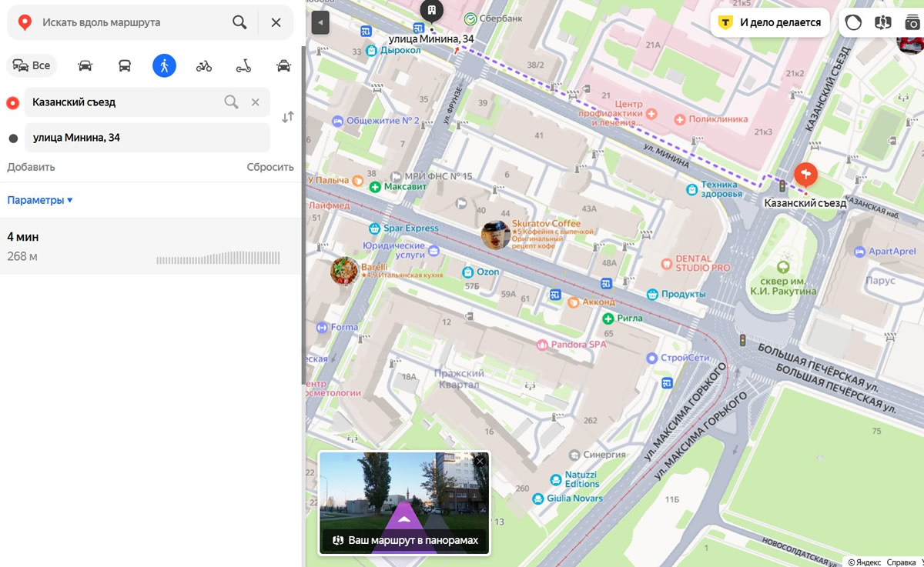Open the Pandora SPA marker
The image size is (924, 567).
click(x=542, y=345)
